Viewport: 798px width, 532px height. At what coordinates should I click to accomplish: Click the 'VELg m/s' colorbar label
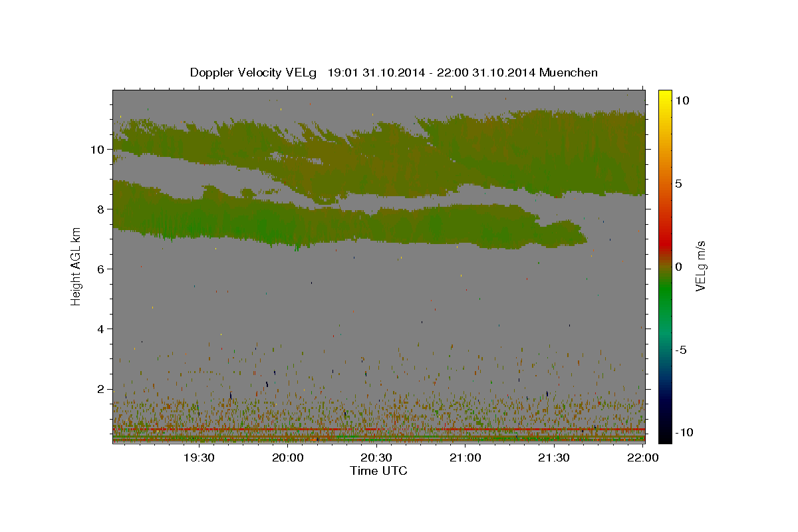[700, 266]
